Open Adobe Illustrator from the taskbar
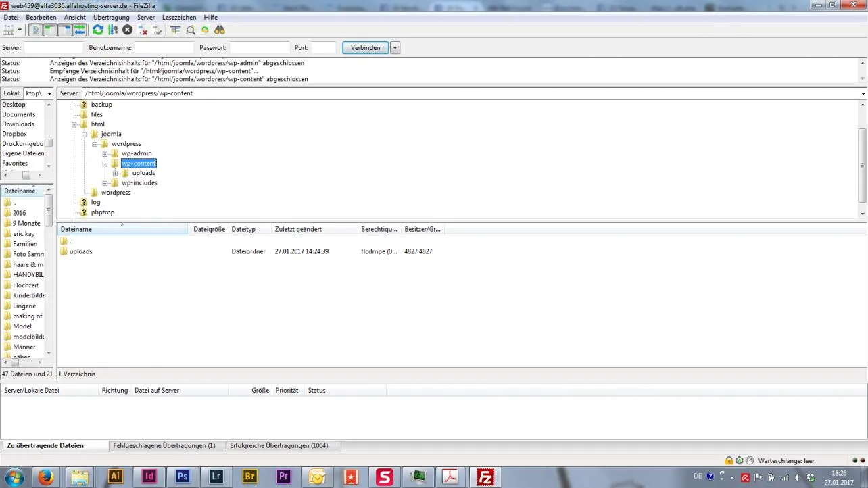This screenshot has width=868, height=488. point(116,477)
